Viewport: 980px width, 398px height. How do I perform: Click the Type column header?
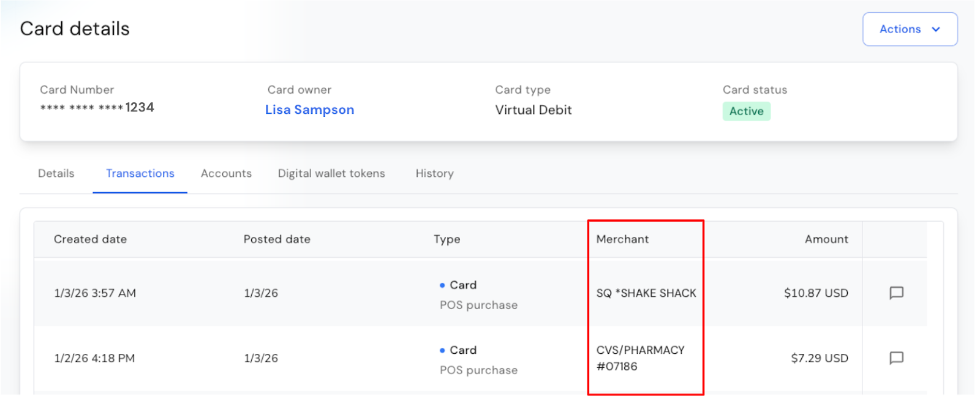tap(447, 239)
